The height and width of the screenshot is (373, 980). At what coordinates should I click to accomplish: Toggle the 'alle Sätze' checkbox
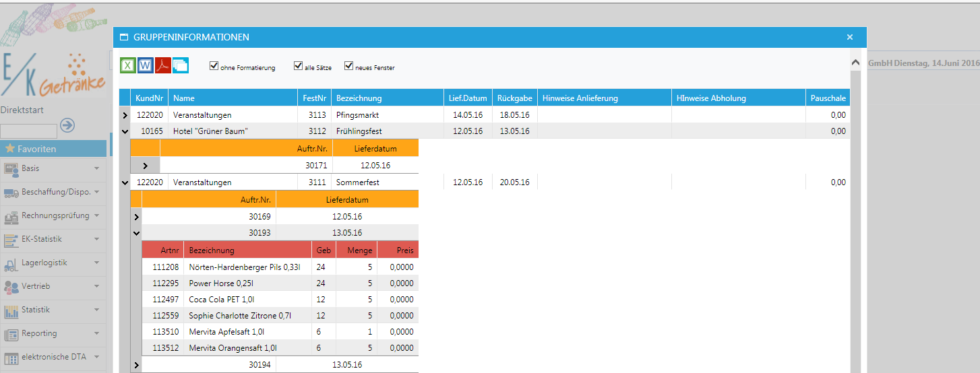[298, 66]
